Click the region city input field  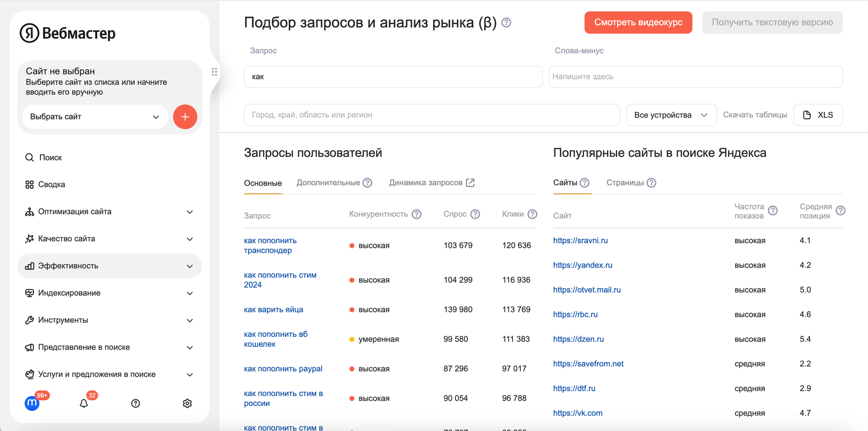tap(432, 115)
